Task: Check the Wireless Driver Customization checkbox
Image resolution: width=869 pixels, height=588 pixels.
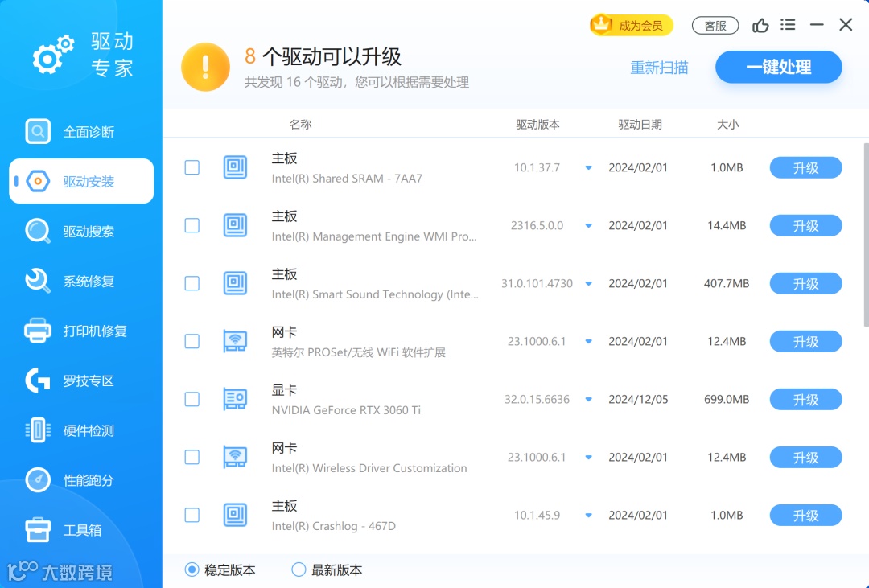Action: [x=192, y=457]
